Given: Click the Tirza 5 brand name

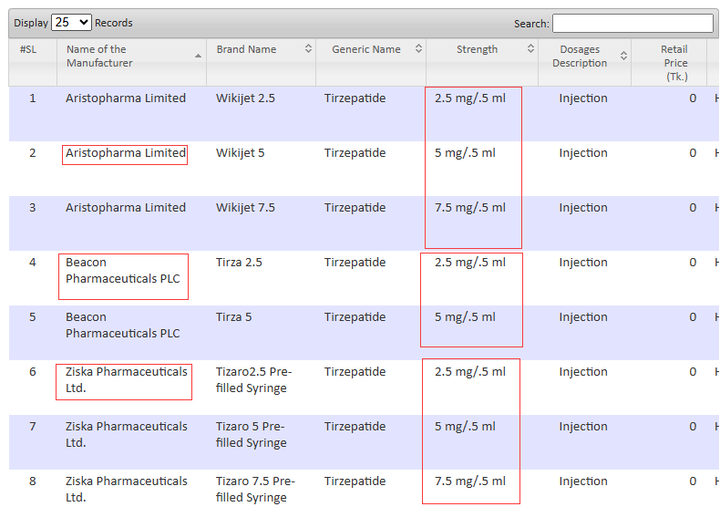Looking at the screenshot, I should [234, 317].
